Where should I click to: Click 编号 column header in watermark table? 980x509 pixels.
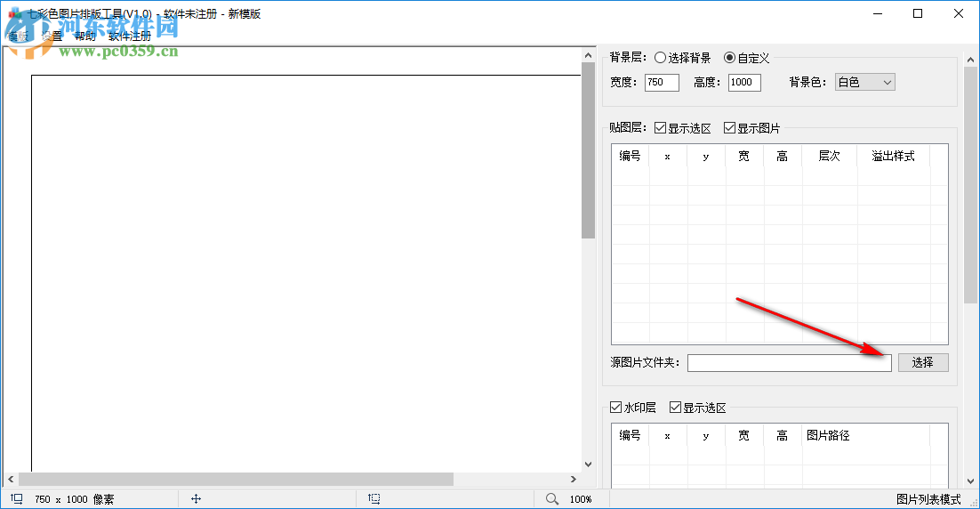(630, 435)
